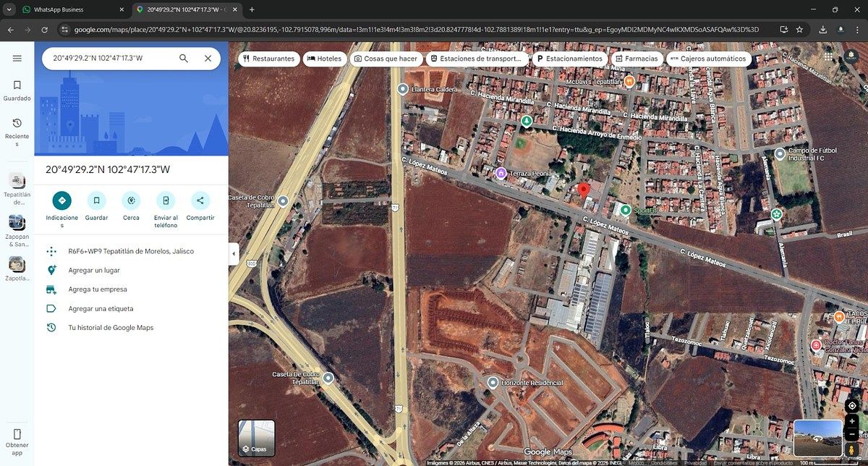Image resolution: width=868 pixels, height=466 pixels.
Task: Click the search magnifier icon
Action: pyautogui.click(x=184, y=59)
